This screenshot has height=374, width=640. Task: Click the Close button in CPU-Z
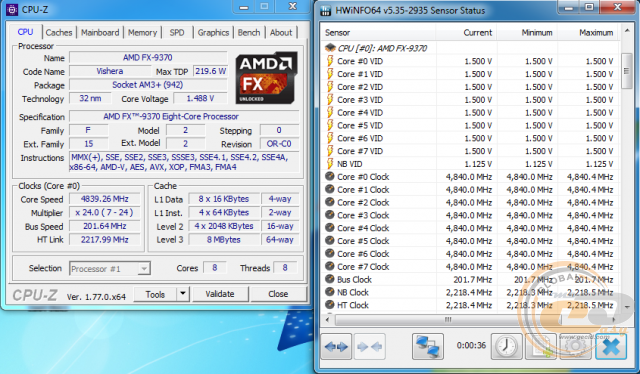[x=278, y=294]
